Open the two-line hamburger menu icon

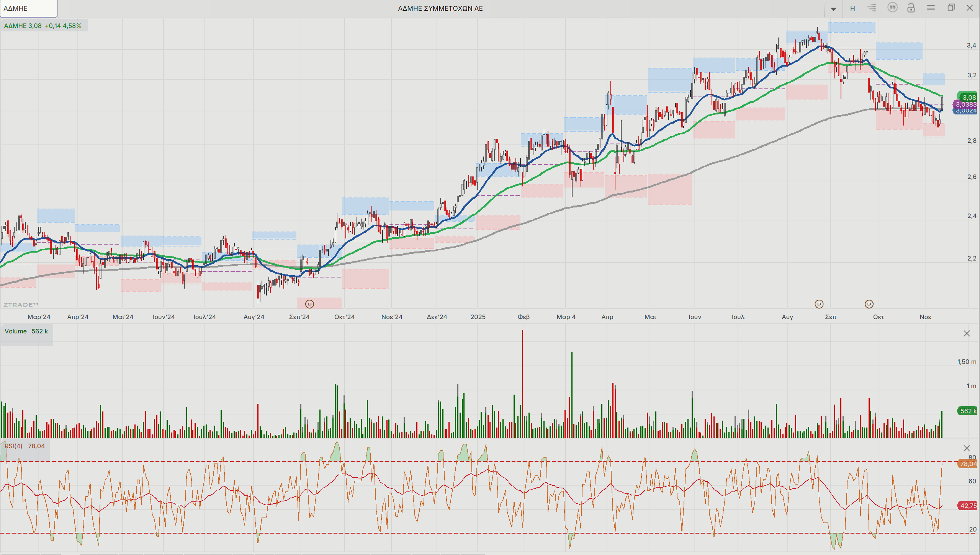click(931, 8)
